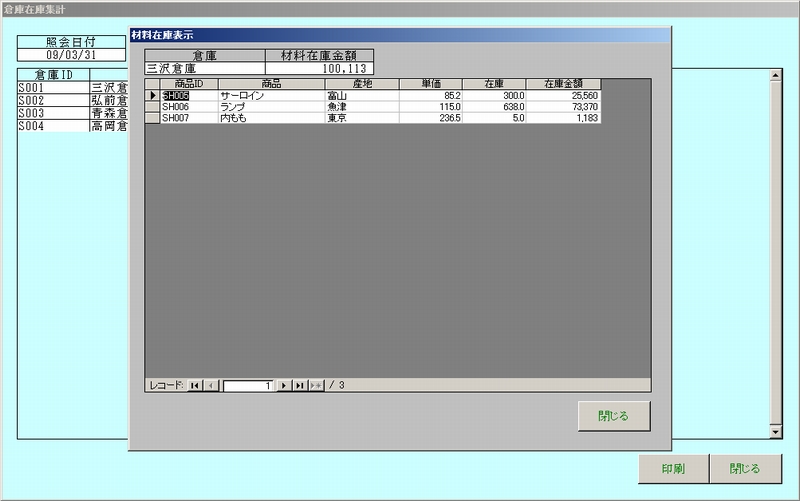Click the 照会日付 date field 09/03/31

[72, 55]
